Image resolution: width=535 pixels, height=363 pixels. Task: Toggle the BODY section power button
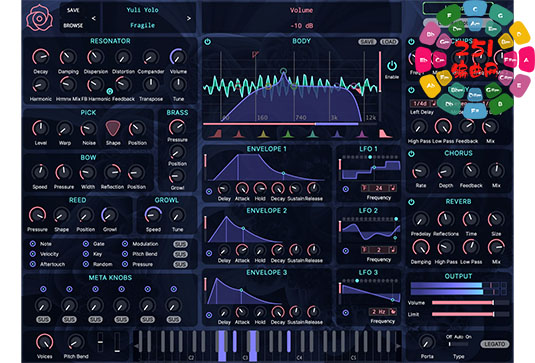tap(207, 42)
